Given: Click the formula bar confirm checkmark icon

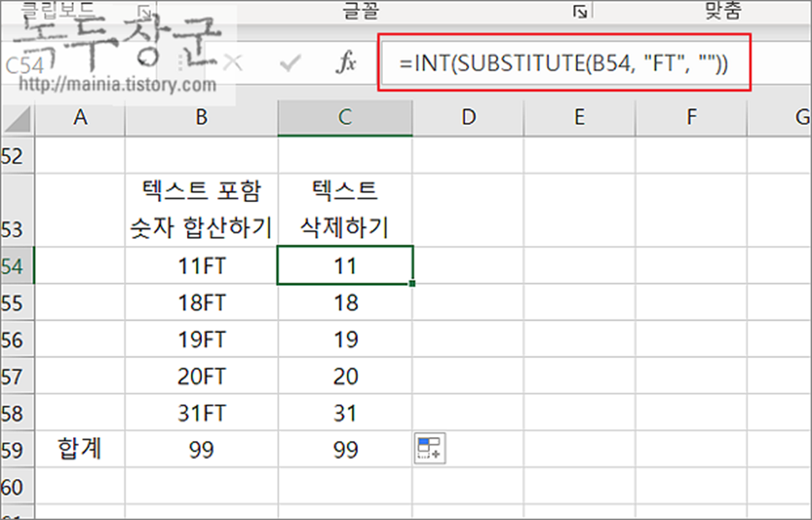Looking at the screenshot, I should (x=289, y=63).
